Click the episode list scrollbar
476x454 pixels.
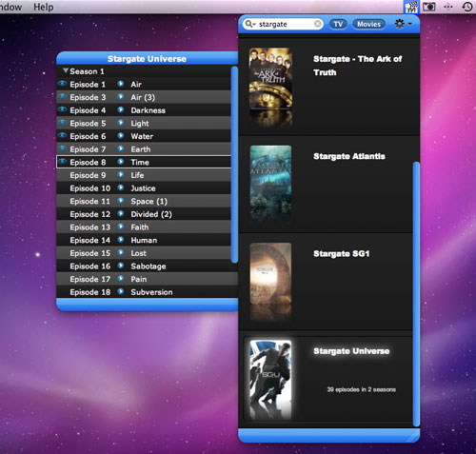point(234,165)
